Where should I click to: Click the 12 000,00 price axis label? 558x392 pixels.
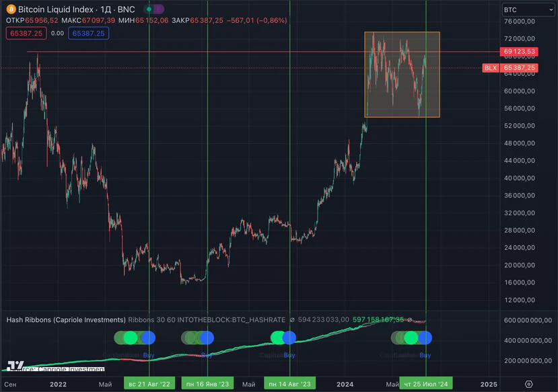coord(519,301)
